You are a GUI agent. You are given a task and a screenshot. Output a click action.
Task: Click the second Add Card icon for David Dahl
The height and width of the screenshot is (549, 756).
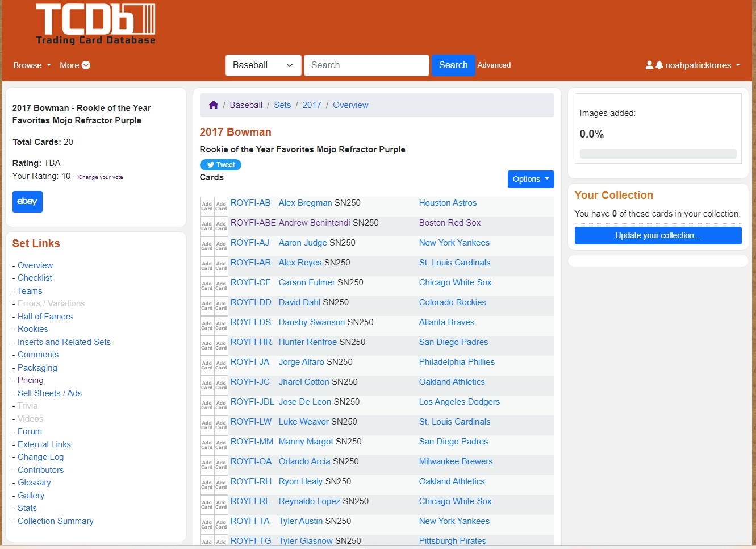click(x=221, y=306)
